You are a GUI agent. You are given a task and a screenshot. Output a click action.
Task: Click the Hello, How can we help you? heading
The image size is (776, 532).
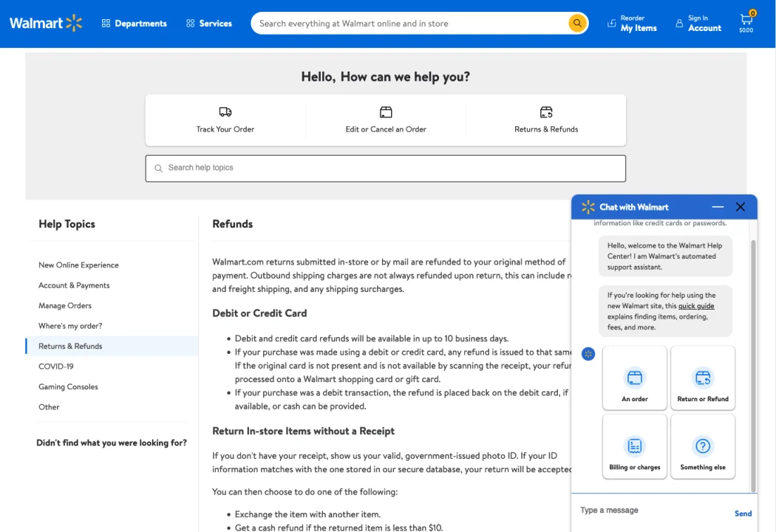tap(386, 77)
